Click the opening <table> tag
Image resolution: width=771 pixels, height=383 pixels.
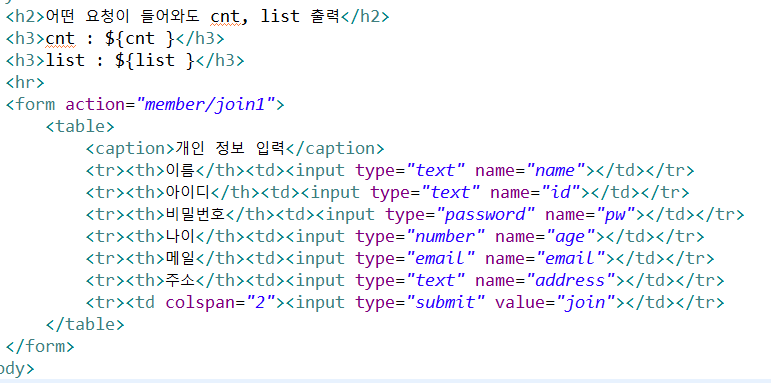point(80,126)
